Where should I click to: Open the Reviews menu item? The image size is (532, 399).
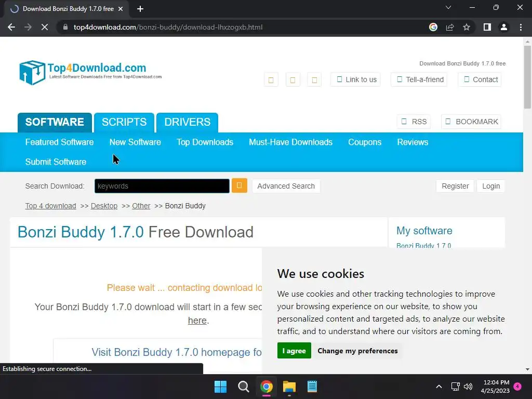413,142
